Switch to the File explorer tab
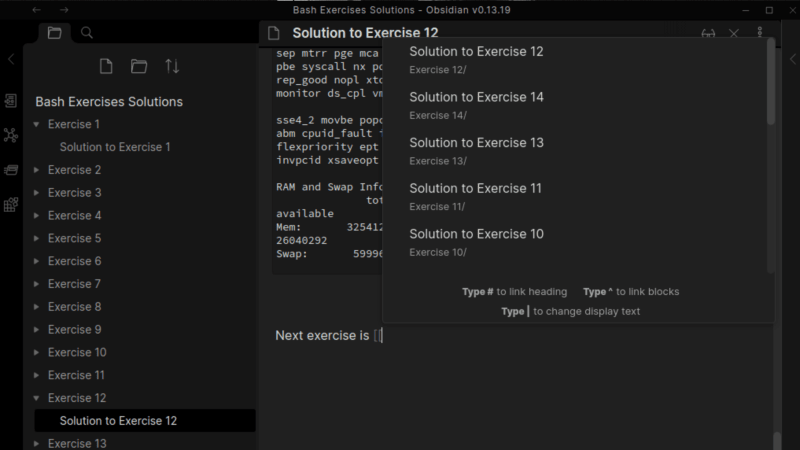The image size is (800, 450). pyautogui.click(x=54, y=33)
